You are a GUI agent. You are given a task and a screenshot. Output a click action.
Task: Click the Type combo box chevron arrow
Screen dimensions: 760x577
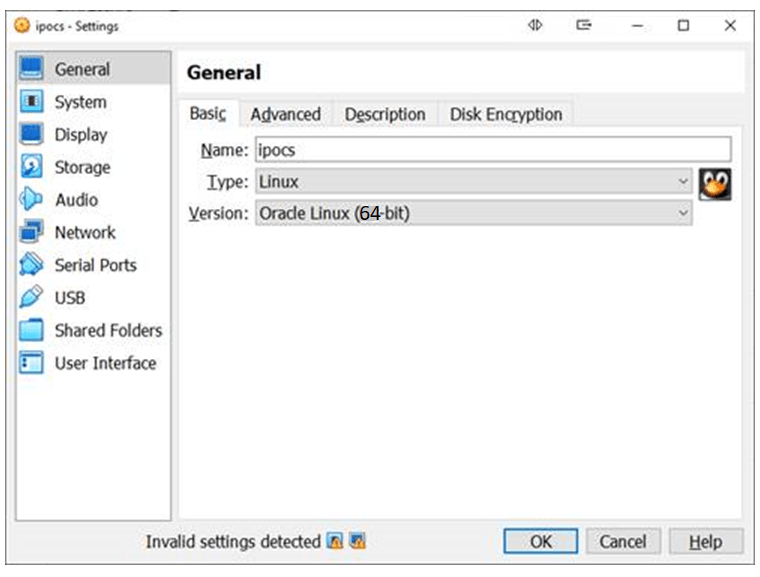[683, 181]
